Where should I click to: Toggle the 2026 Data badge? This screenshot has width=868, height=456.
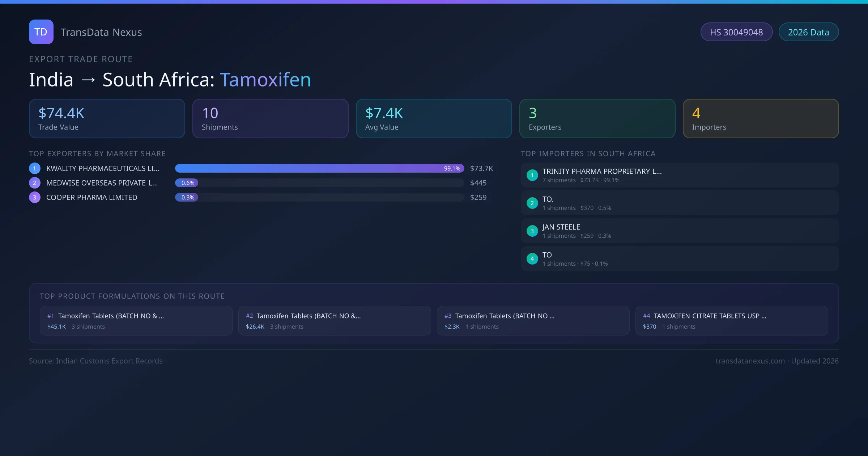(808, 32)
